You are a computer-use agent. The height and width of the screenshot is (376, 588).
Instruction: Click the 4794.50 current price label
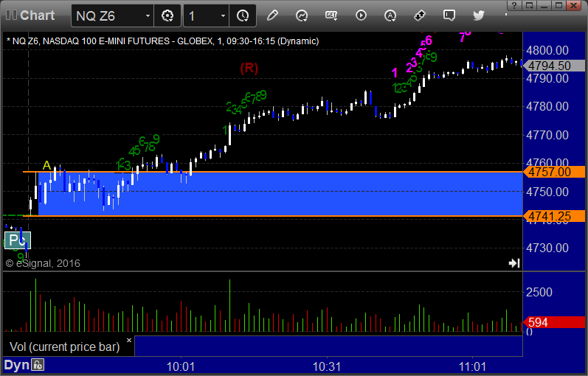(x=554, y=66)
